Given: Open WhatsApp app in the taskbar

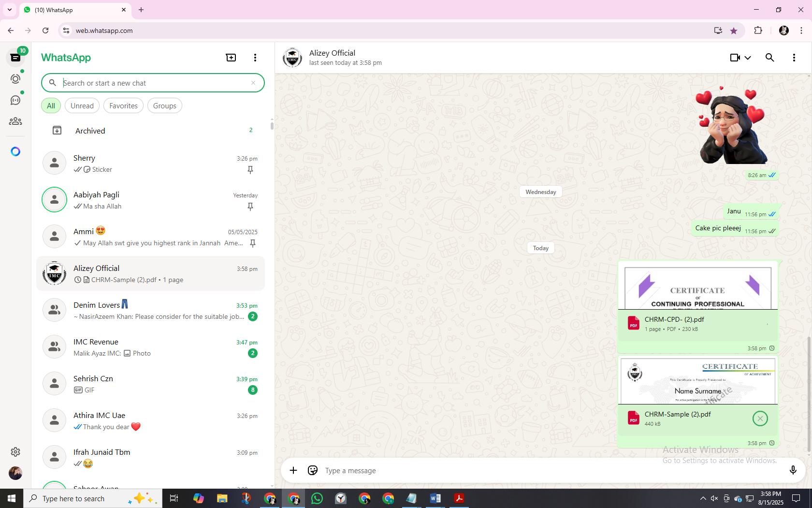Looking at the screenshot, I should pos(317,498).
